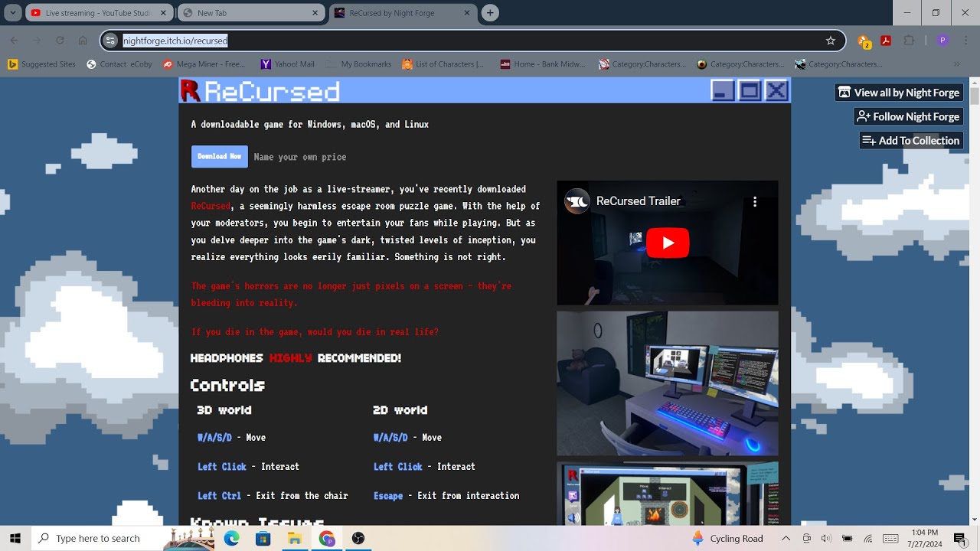
Task: Open File Explorer from the taskbar
Action: pos(295,539)
